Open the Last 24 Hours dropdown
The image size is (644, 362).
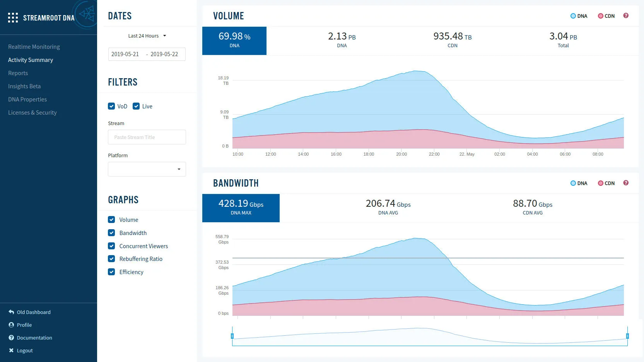coord(147,36)
